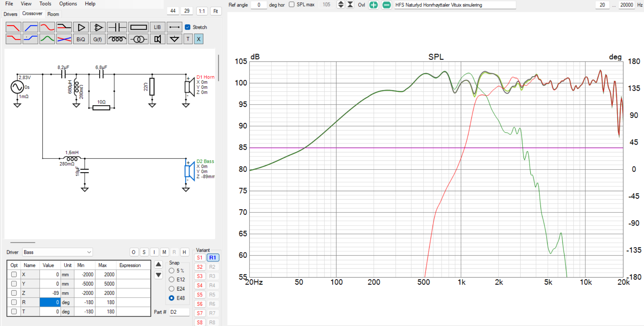Click the 8,2µF capacitor in schematic
The height and width of the screenshot is (326, 644).
63,74
